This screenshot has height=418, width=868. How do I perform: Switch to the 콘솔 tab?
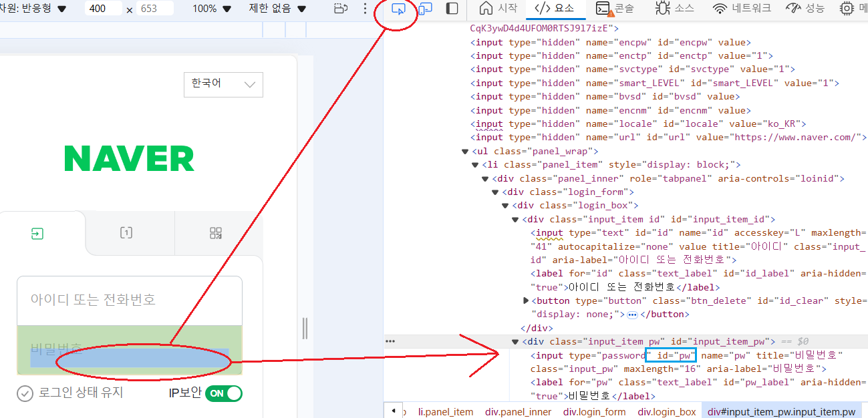click(x=615, y=9)
